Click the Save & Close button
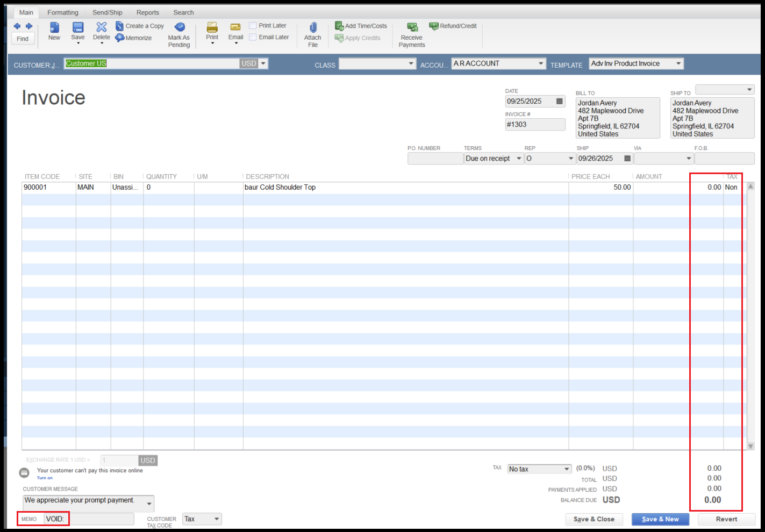765x532 pixels. (x=594, y=519)
